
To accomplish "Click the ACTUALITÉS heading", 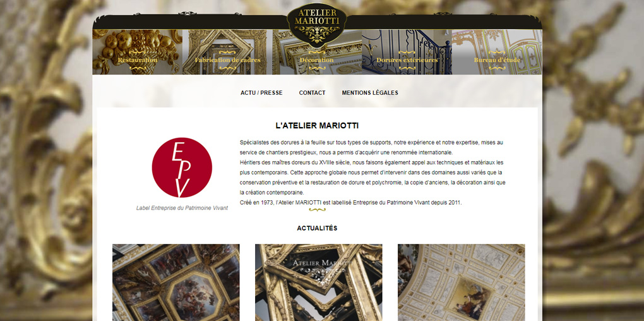I will (317, 228).
